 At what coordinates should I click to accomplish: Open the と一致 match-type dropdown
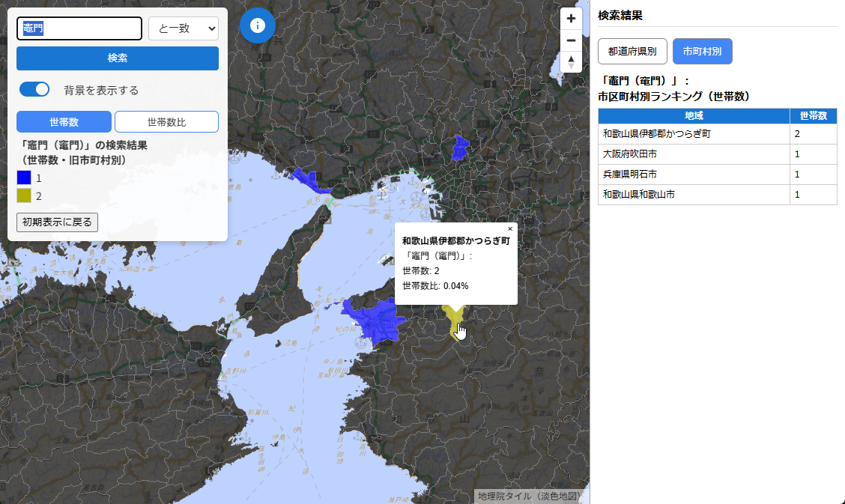tap(184, 28)
